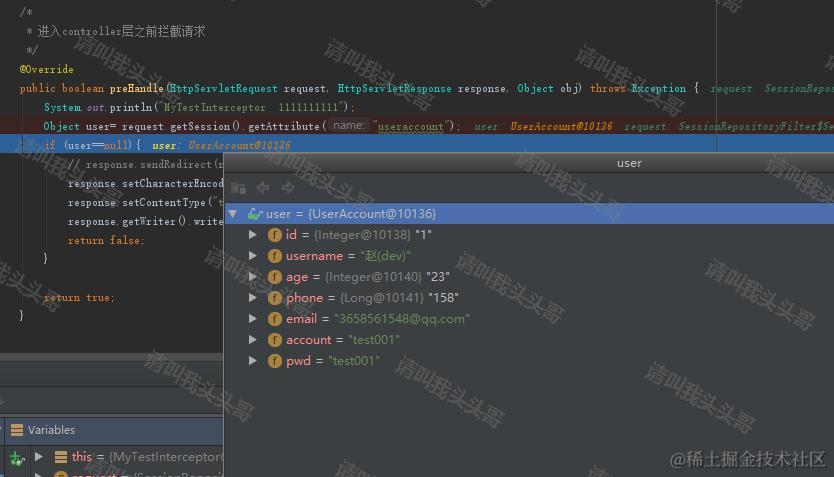Click the watch icon beside user variable

pyautogui.click(x=255, y=214)
